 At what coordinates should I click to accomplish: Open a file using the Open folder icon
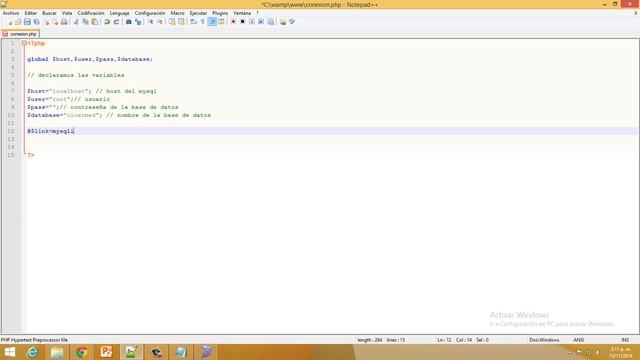click(x=18, y=22)
